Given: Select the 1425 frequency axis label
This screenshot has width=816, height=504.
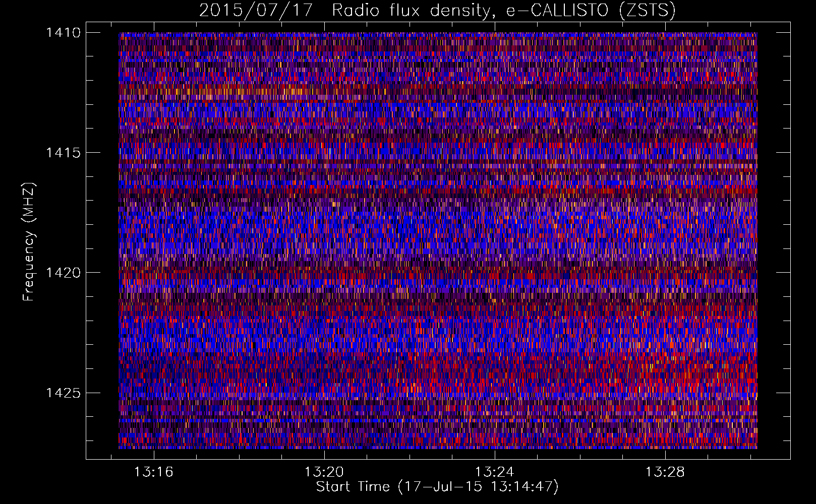Looking at the screenshot, I should tap(63, 393).
